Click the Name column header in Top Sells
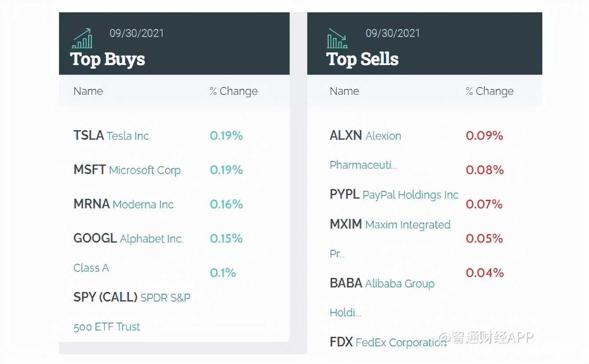 click(344, 91)
